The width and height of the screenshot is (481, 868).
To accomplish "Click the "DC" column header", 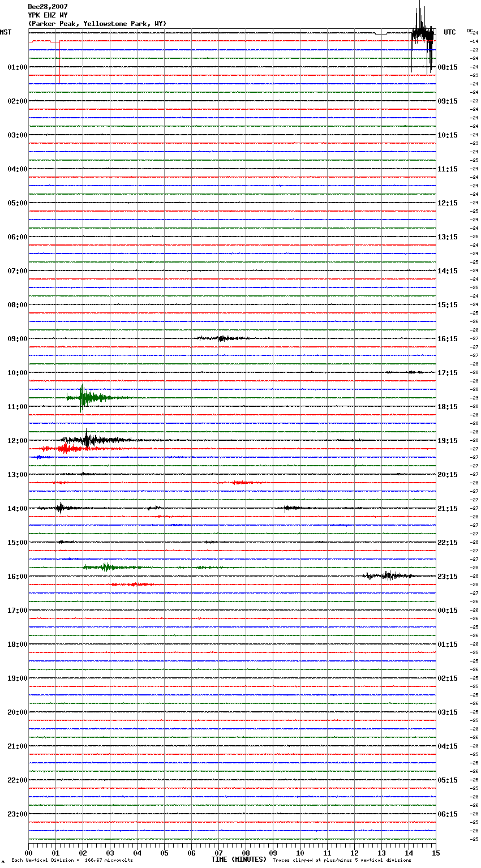I will [470, 30].
